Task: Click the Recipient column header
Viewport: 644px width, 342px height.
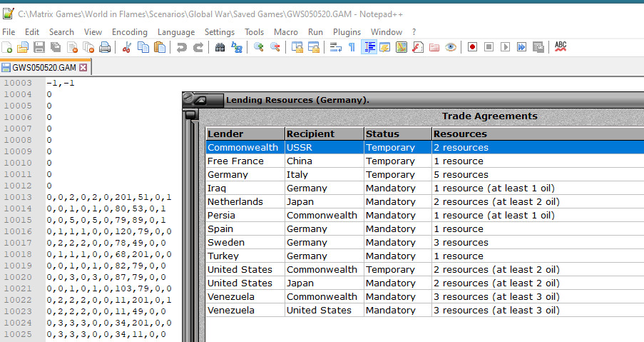Action: point(324,134)
